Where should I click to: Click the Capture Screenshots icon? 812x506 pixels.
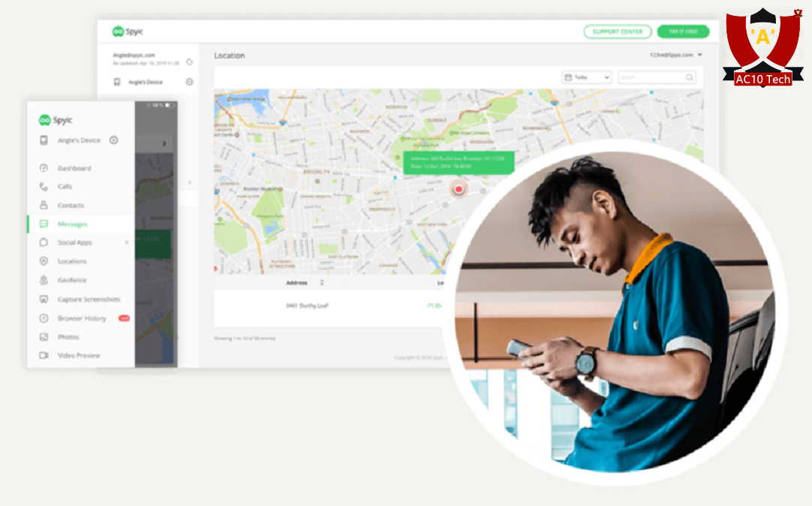44,299
